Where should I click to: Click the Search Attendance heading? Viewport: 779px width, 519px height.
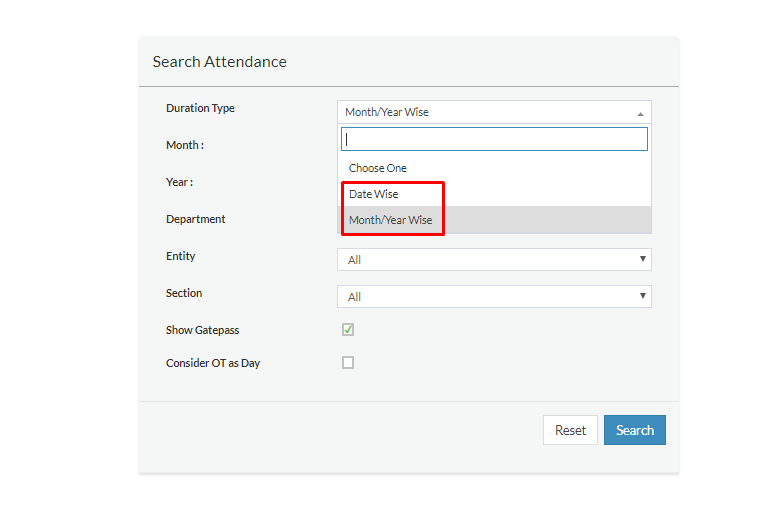click(x=220, y=62)
